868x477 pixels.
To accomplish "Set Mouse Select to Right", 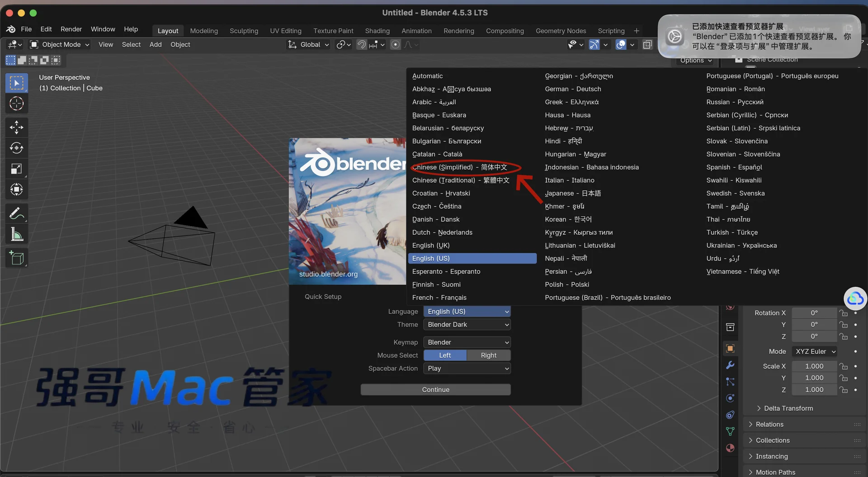I will tap(489, 355).
